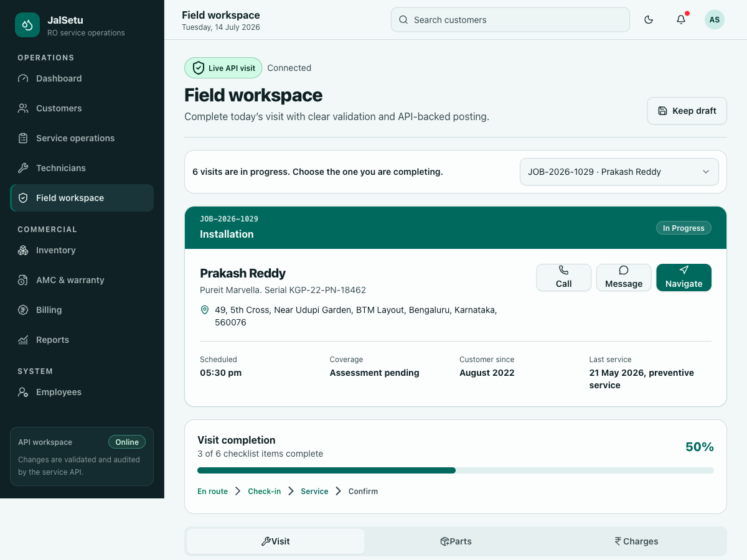Click the Reports chart icon
The image size is (747, 560).
point(23,340)
